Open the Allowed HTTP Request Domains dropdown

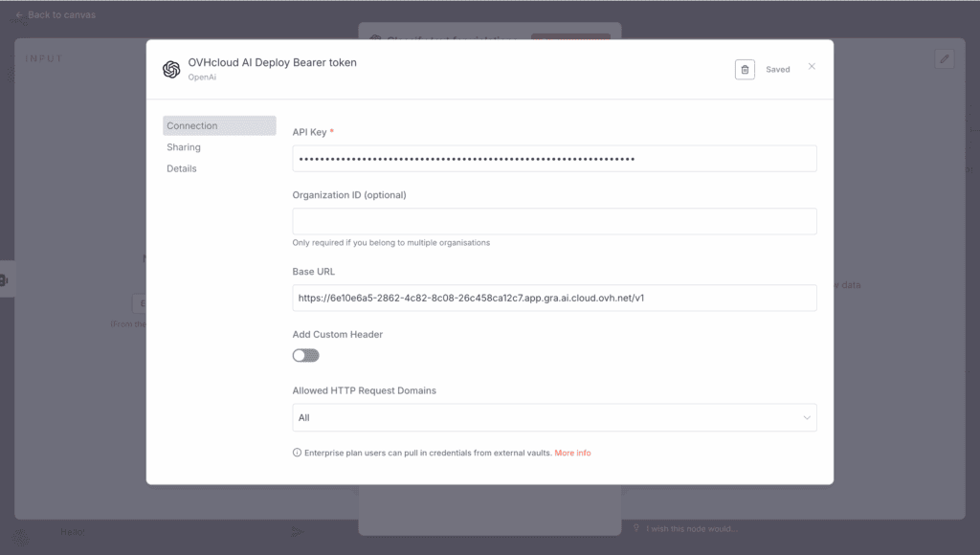tap(554, 417)
